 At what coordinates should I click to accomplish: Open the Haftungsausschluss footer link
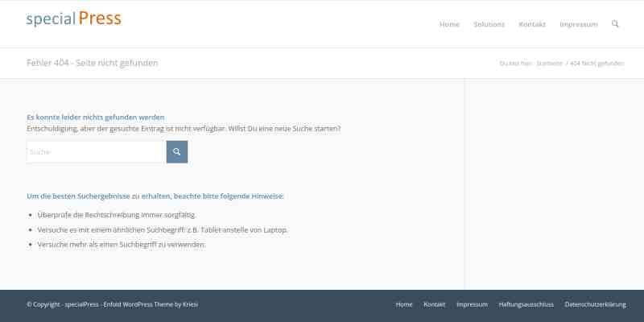coord(526,304)
